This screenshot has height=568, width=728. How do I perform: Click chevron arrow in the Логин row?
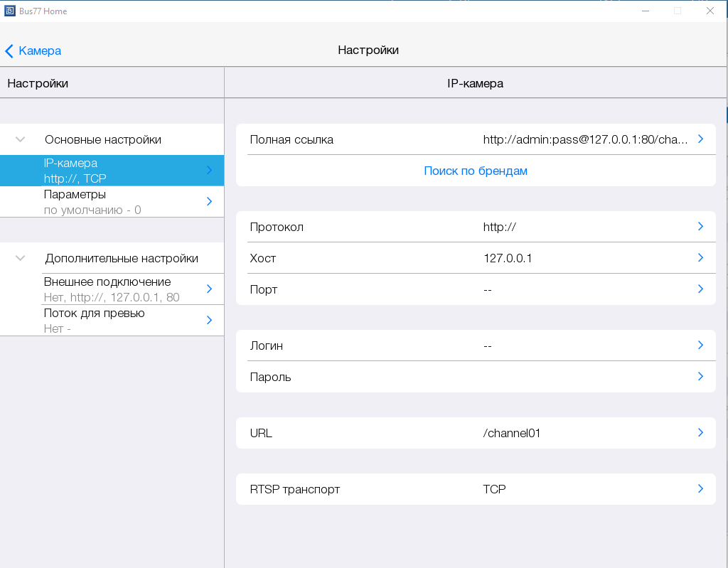coord(700,345)
